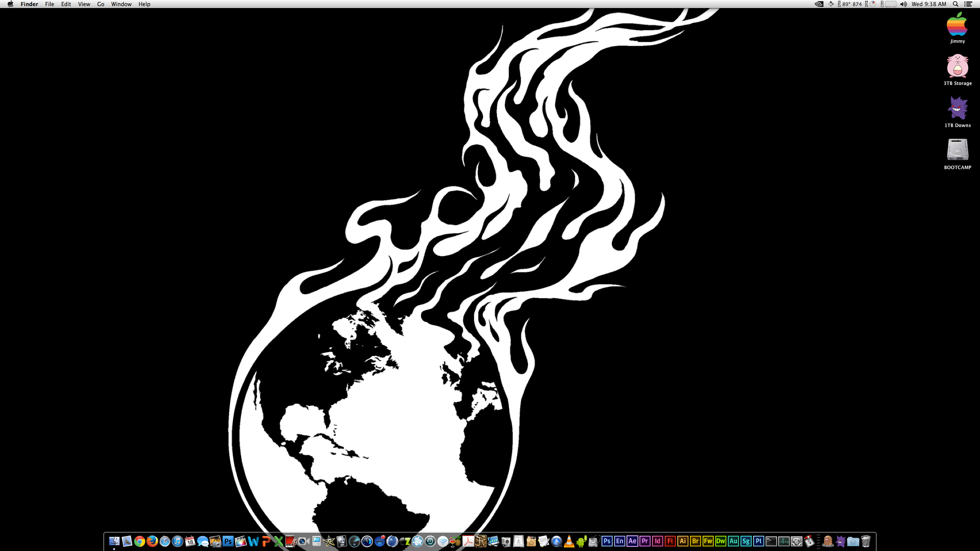Launch the Mail app with eagle stamp
This screenshot has width=980, height=551.
(x=127, y=541)
